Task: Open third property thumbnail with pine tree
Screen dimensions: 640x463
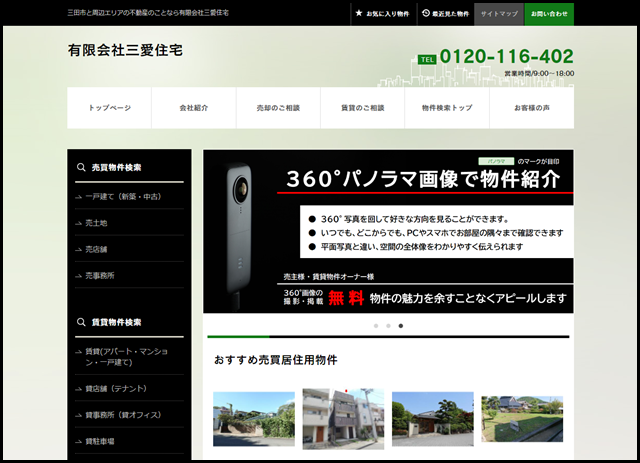Action: pyautogui.click(x=433, y=419)
